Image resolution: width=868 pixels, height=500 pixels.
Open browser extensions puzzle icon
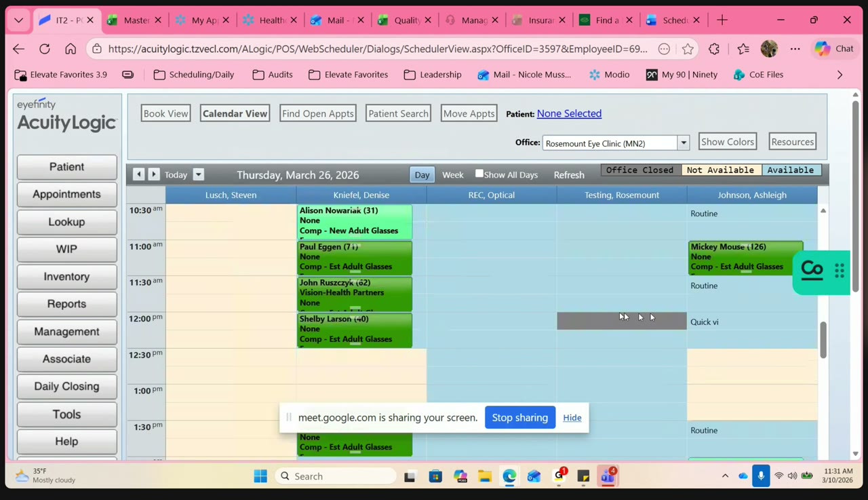(714, 49)
